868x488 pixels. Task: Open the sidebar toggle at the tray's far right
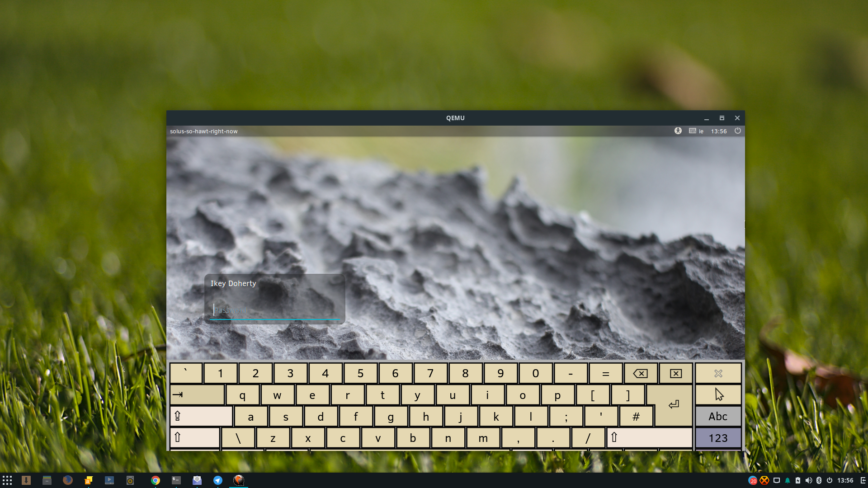863,480
